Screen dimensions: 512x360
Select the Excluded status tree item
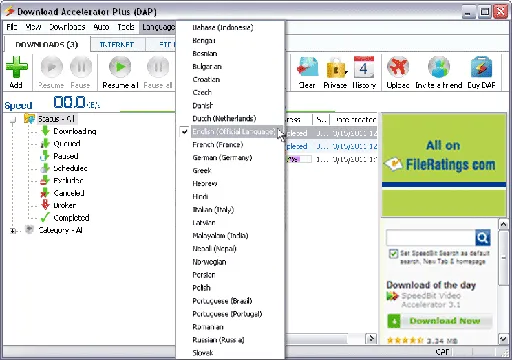point(68,181)
